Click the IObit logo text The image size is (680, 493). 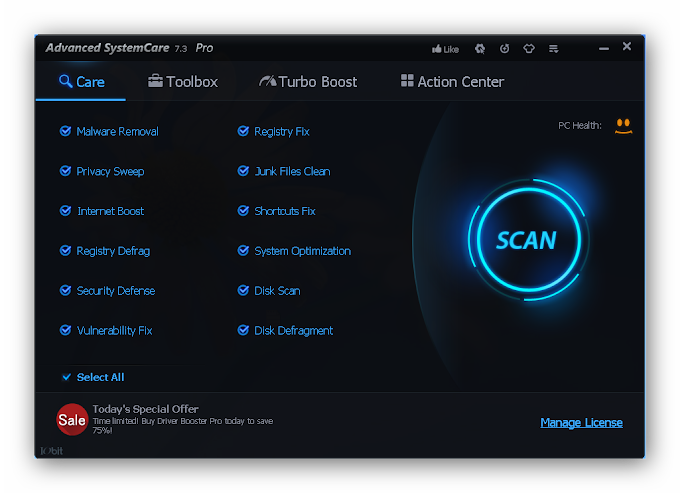coord(52,451)
